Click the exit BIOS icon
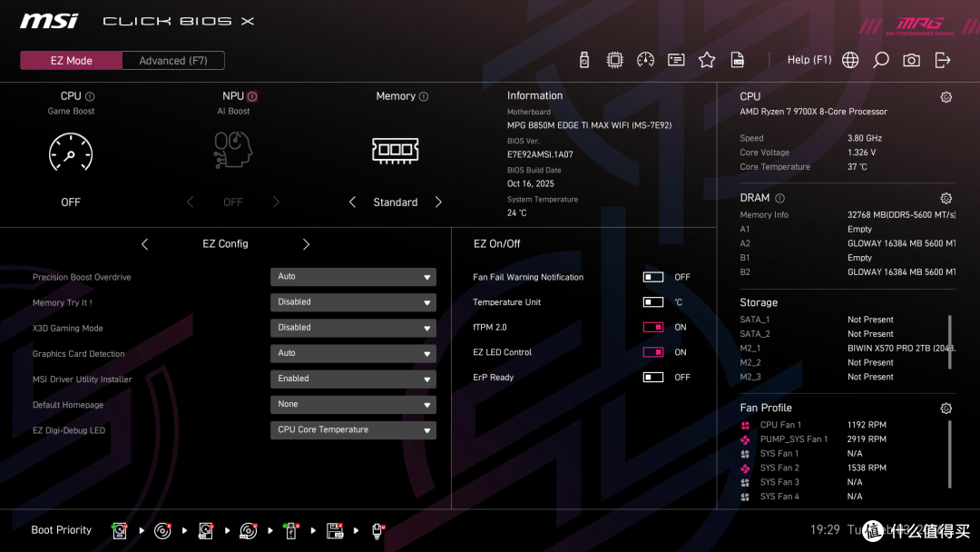Image resolution: width=980 pixels, height=552 pixels. tap(943, 60)
